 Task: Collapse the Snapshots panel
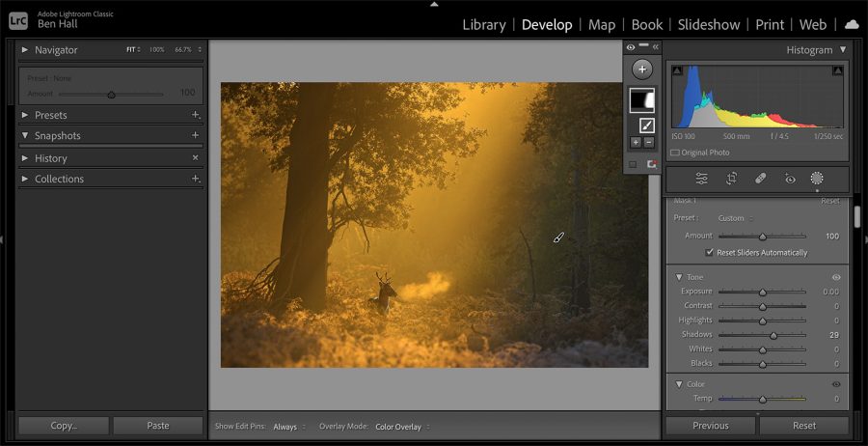click(x=24, y=135)
